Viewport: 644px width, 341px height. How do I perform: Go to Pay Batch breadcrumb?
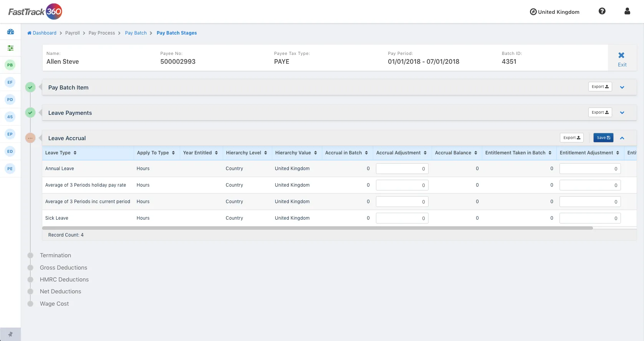136,33
